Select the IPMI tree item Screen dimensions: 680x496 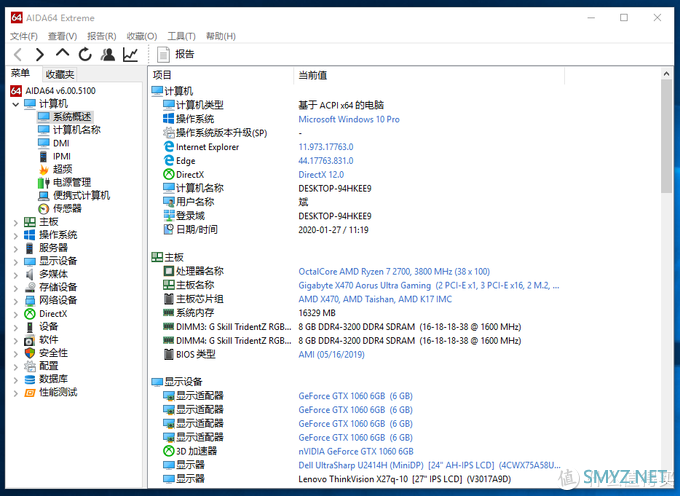click(x=62, y=156)
